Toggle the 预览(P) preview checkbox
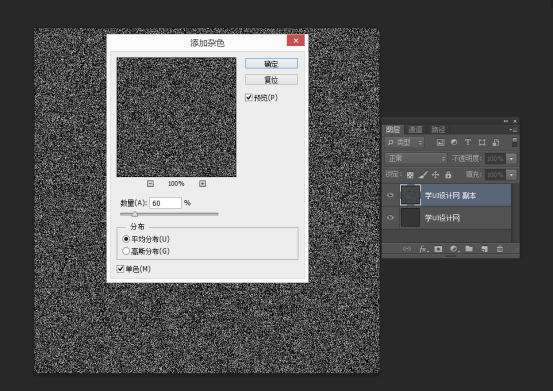This screenshot has width=554, height=391. tap(249, 97)
